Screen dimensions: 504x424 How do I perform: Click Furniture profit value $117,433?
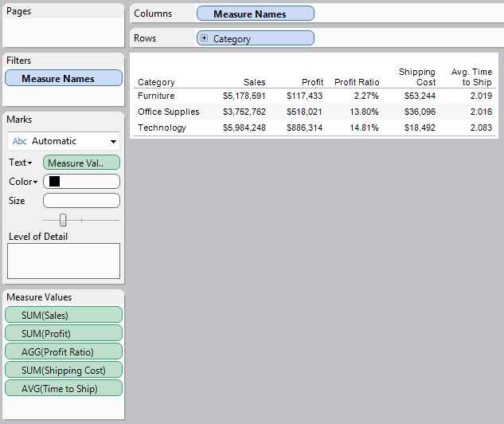(x=304, y=96)
